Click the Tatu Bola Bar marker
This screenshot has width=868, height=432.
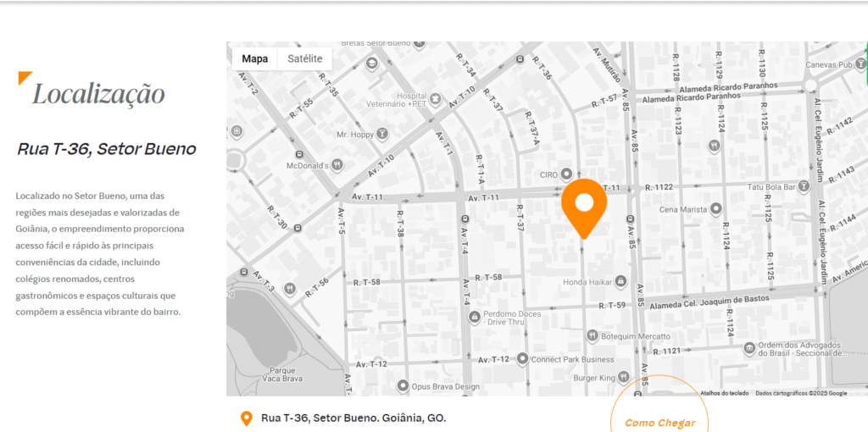tap(805, 187)
